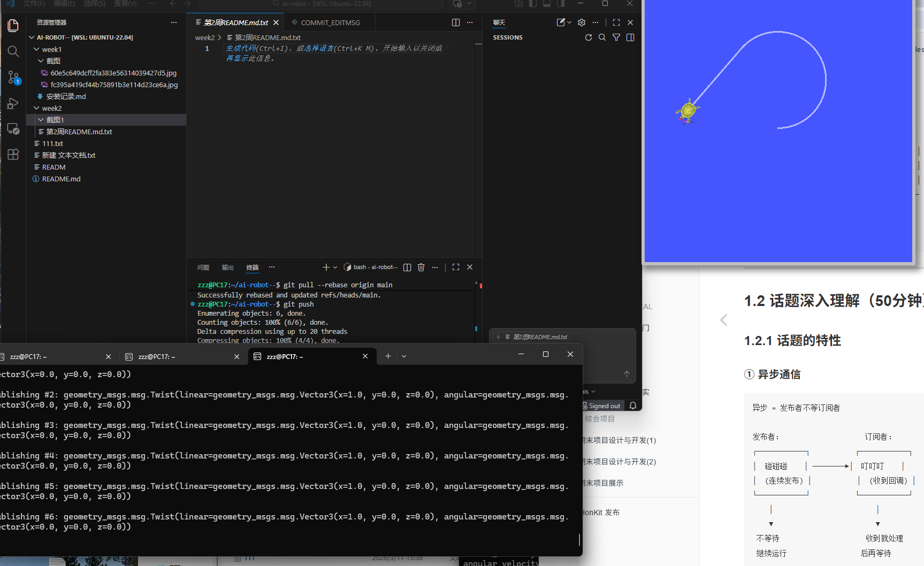Image resolution: width=924 pixels, height=566 pixels.
Task: Click the turtle in turtlesim window
Action: point(688,111)
